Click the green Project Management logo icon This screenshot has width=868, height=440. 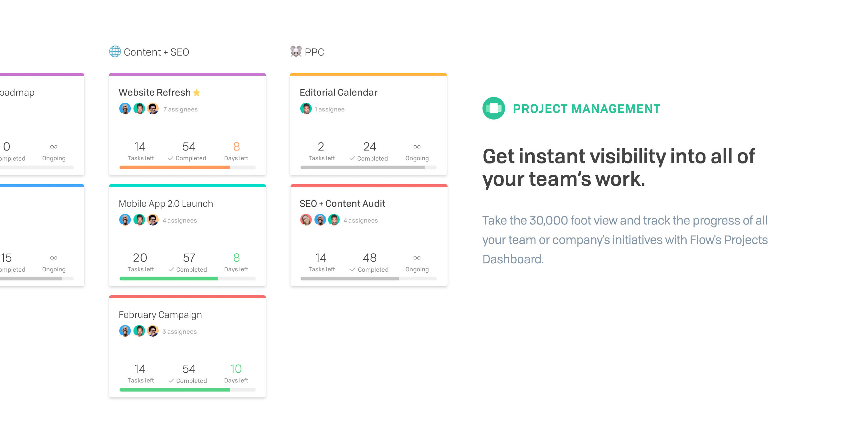(x=494, y=108)
